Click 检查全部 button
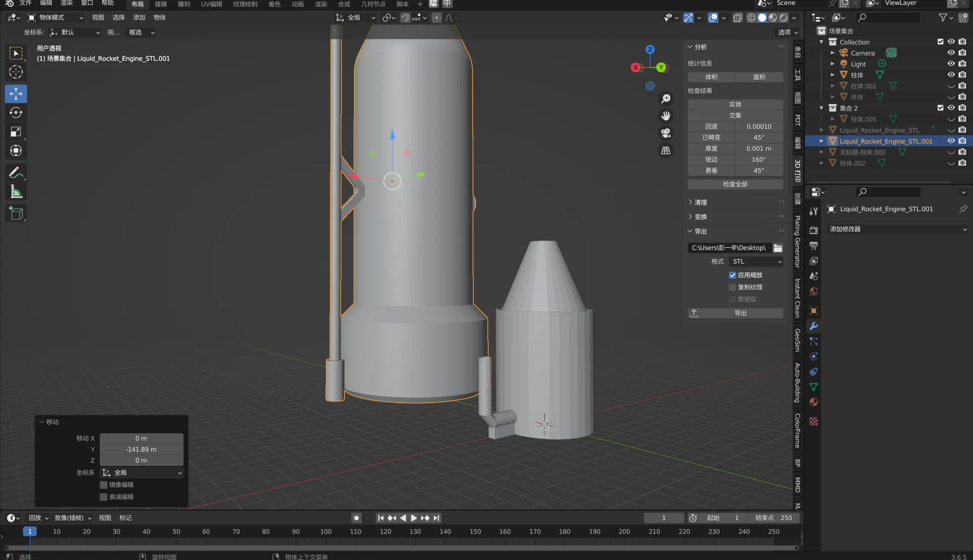The image size is (973, 560). [735, 185]
